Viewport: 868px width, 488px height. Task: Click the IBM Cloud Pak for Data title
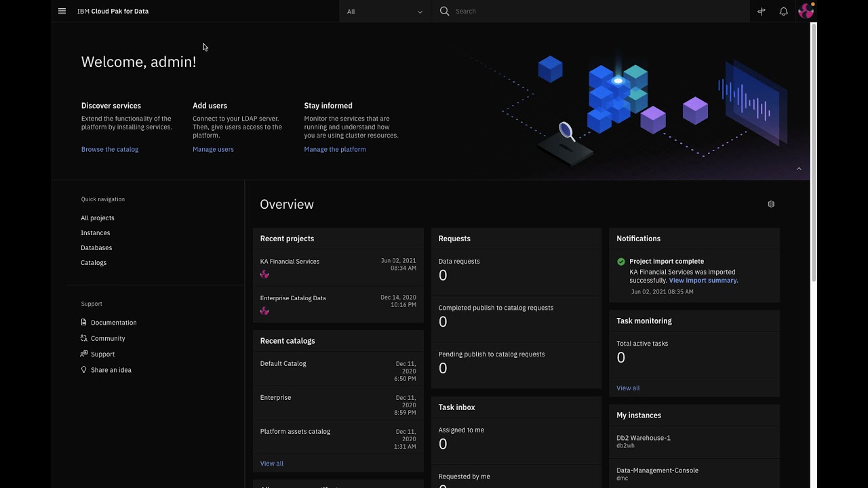tap(113, 12)
